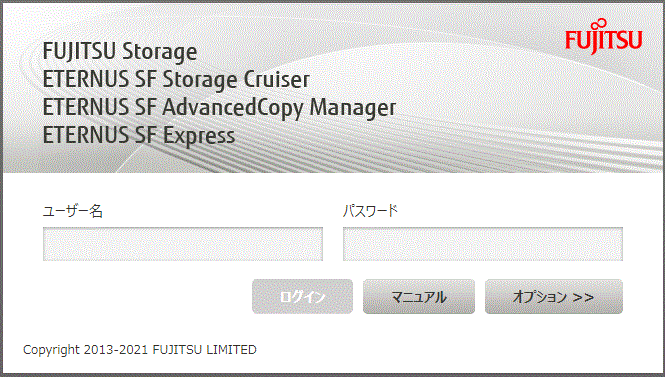The image size is (665, 378).
Task: Focus the パスワード input field
Action: point(483,244)
